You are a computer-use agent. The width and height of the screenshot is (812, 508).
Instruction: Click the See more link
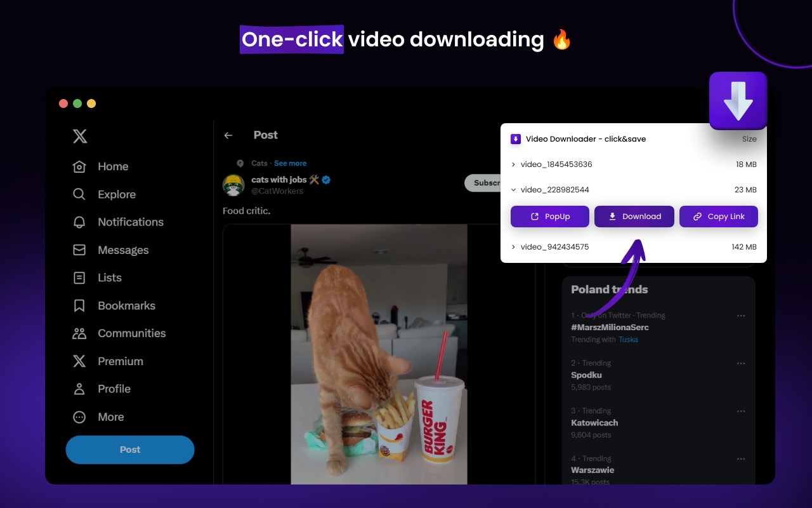point(290,163)
